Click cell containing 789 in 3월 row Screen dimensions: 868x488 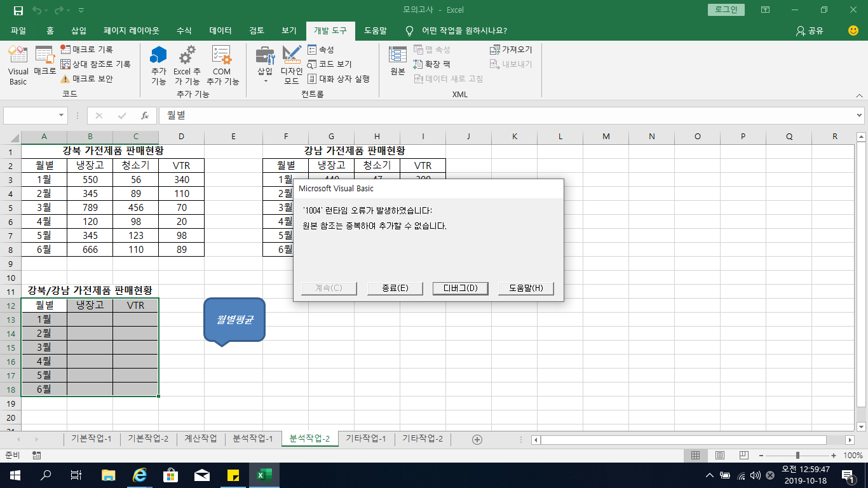pyautogui.click(x=90, y=207)
